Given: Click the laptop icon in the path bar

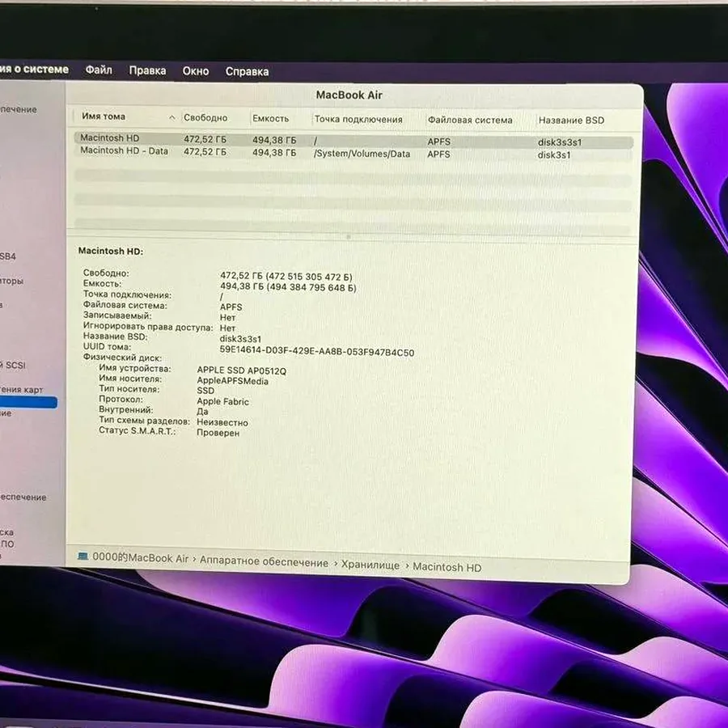Looking at the screenshot, I should click(x=83, y=557).
